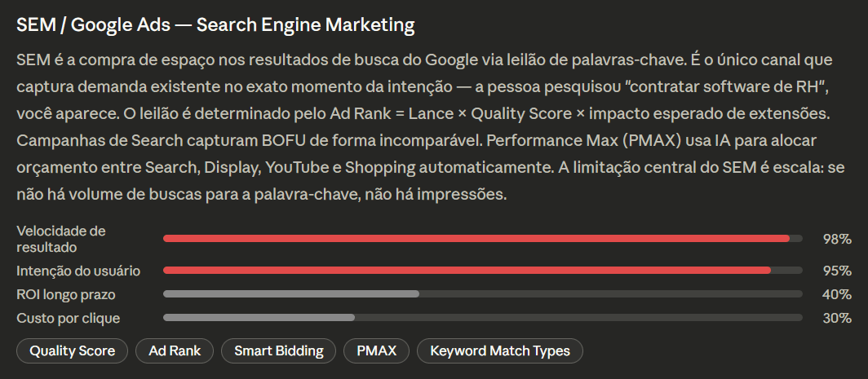Click the ROI longo prazo label
868x379 pixels.
[66, 295]
